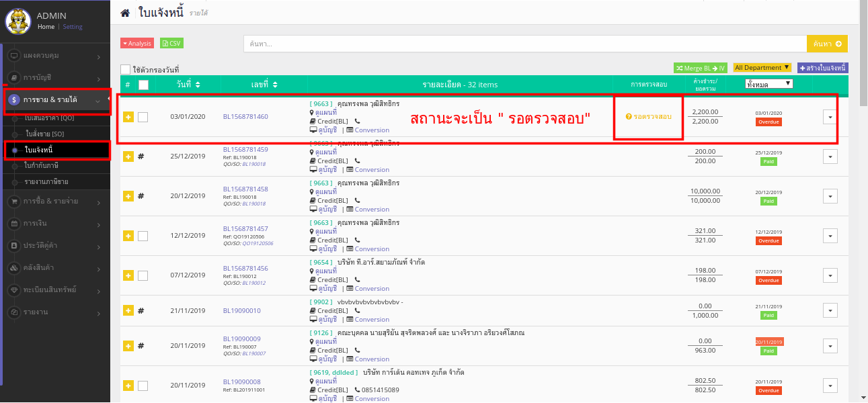Viewport: 868px width, 403px height.
Task: Click the Merge BL to IV button
Action: (701, 68)
